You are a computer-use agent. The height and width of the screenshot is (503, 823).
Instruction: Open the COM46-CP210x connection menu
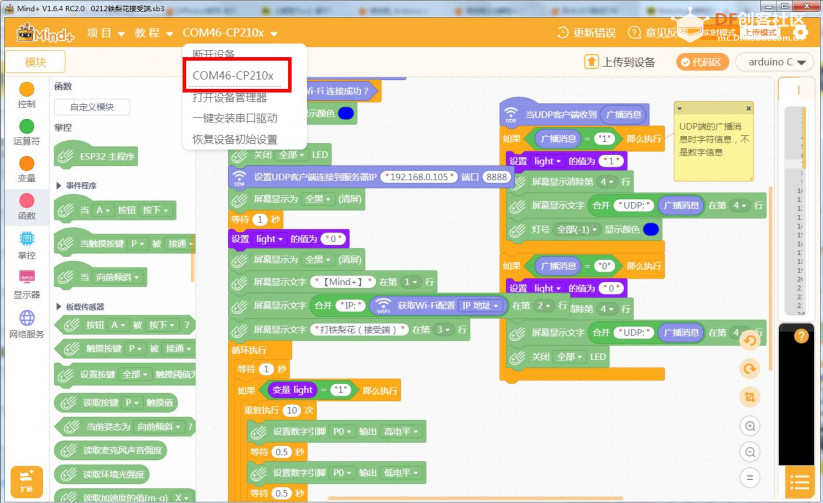click(230, 33)
